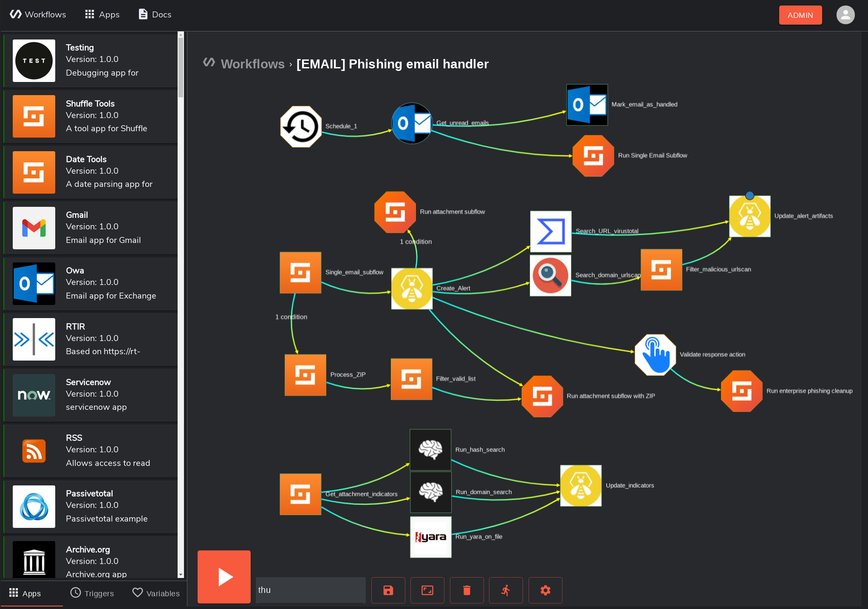
Task: Navigate back via the Workflows breadcrumb
Action: pyautogui.click(x=252, y=64)
